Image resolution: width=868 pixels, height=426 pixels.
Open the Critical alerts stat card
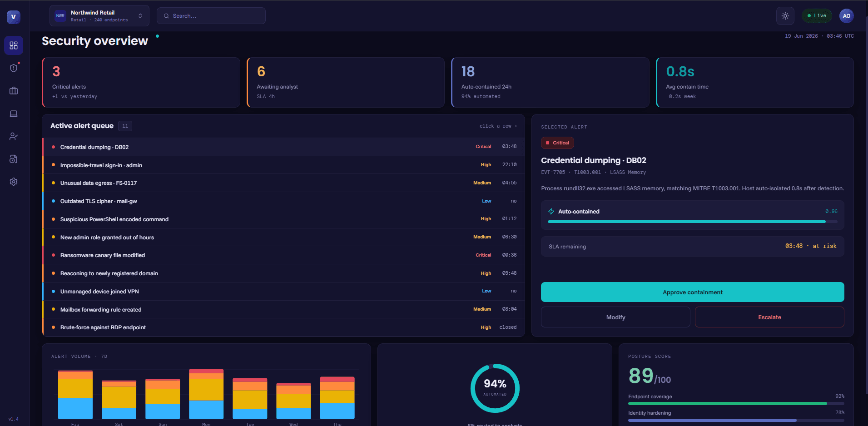[x=141, y=82]
